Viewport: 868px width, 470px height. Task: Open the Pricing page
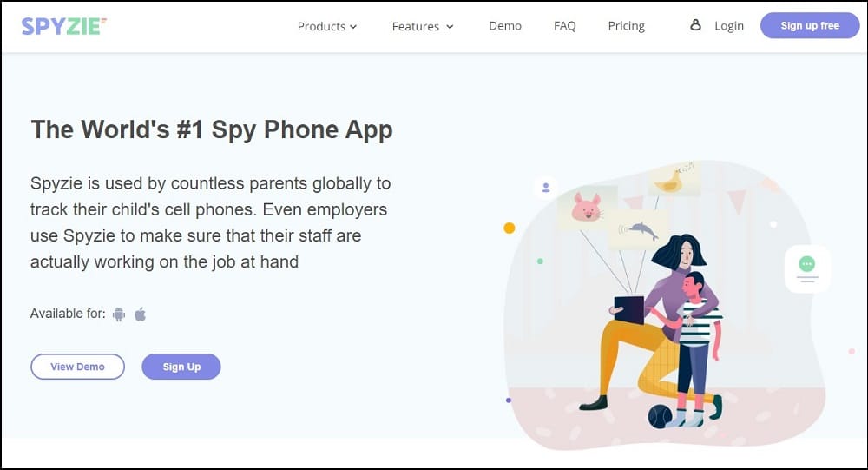coord(626,26)
